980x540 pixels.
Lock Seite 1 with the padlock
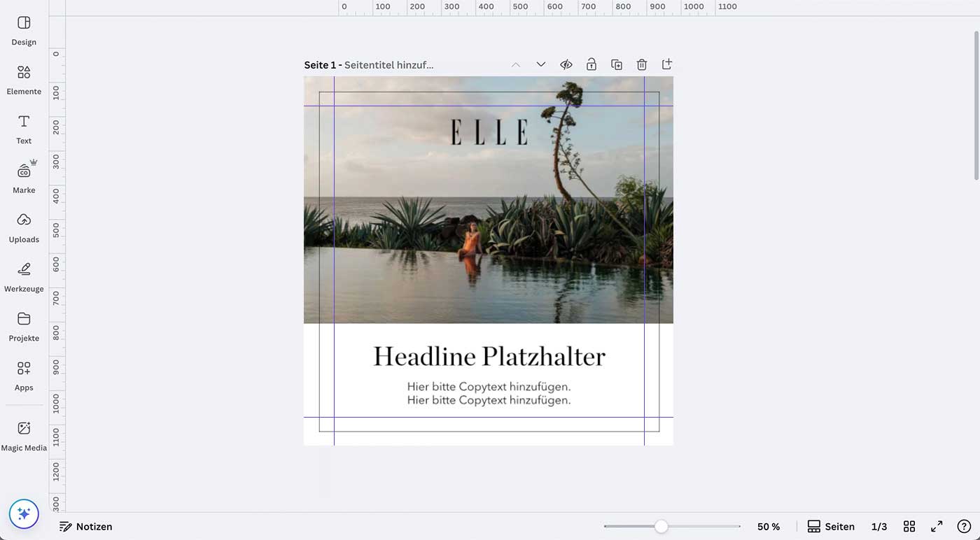[591, 64]
